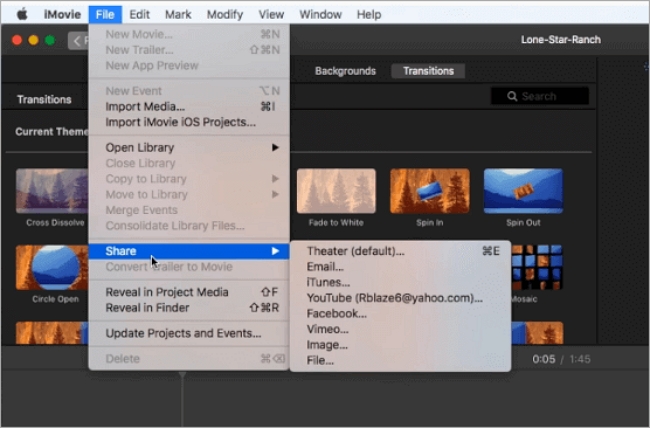The height and width of the screenshot is (428, 650).
Task: Choose the Fade to White transition
Action: tap(336, 191)
